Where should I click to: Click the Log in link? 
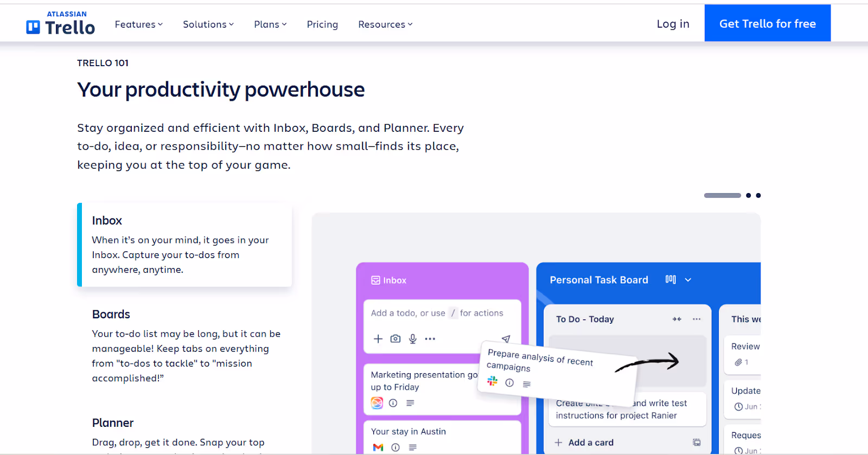point(673,24)
